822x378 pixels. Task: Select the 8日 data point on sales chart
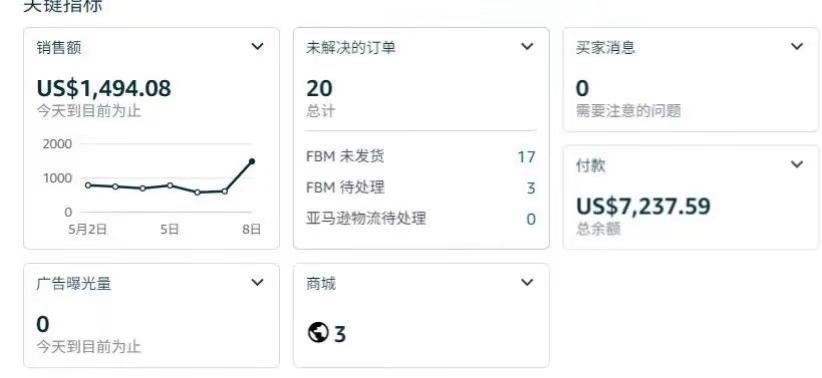click(x=252, y=161)
